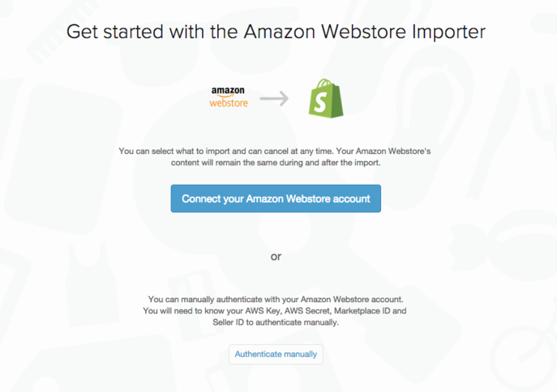Viewport: 557px width, 392px height.
Task: Click 'content will remain the same' line
Action: pos(276,163)
